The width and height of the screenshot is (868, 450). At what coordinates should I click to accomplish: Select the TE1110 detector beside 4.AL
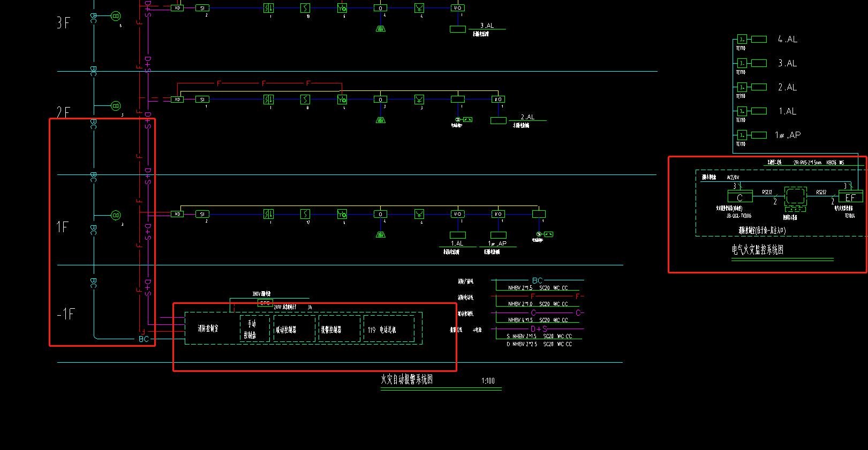click(x=742, y=39)
